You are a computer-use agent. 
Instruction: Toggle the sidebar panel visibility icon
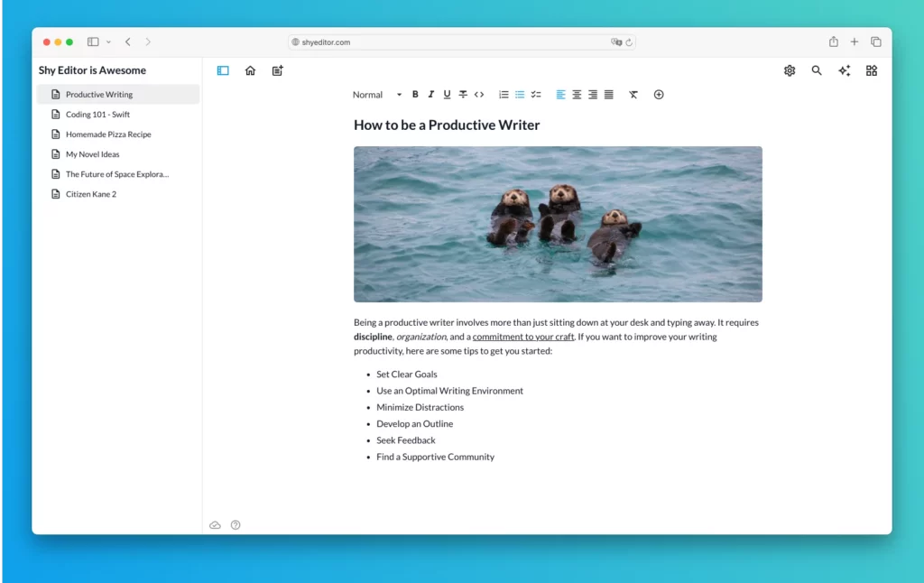tap(223, 70)
